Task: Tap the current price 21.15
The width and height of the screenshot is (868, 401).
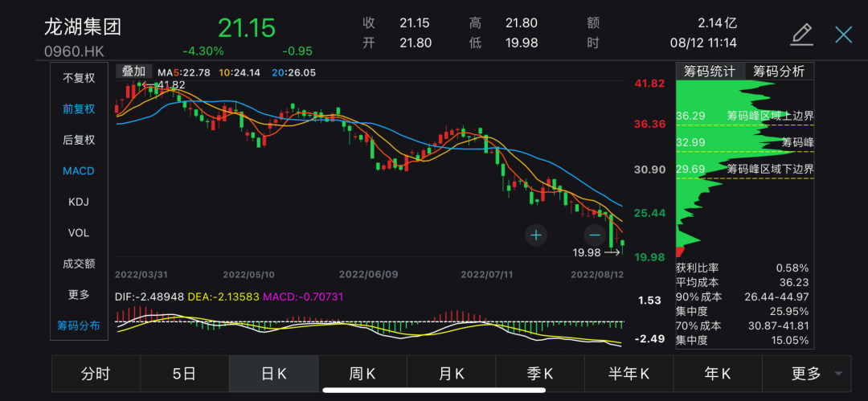Action: pyautogui.click(x=247, y=28)
